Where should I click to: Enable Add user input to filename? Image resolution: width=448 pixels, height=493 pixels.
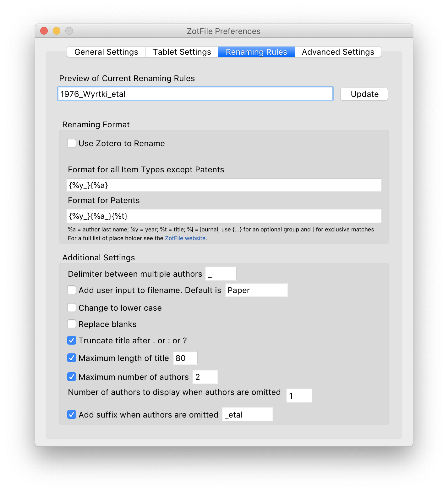coord(72,290)
